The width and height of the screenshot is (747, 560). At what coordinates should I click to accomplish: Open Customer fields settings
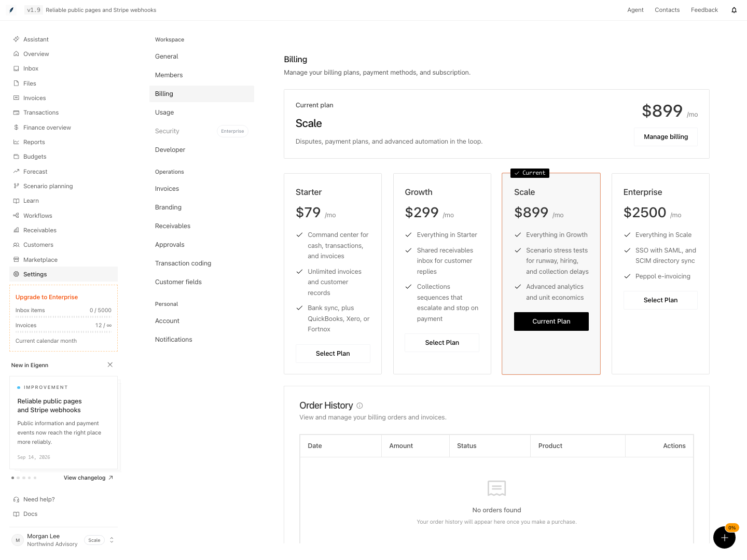202,282
